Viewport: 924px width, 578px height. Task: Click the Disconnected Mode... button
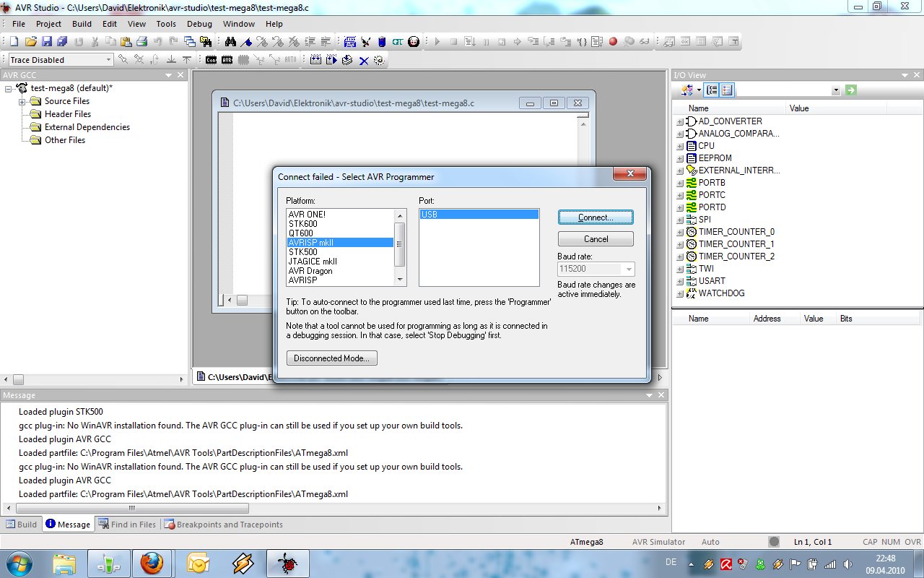331,358
